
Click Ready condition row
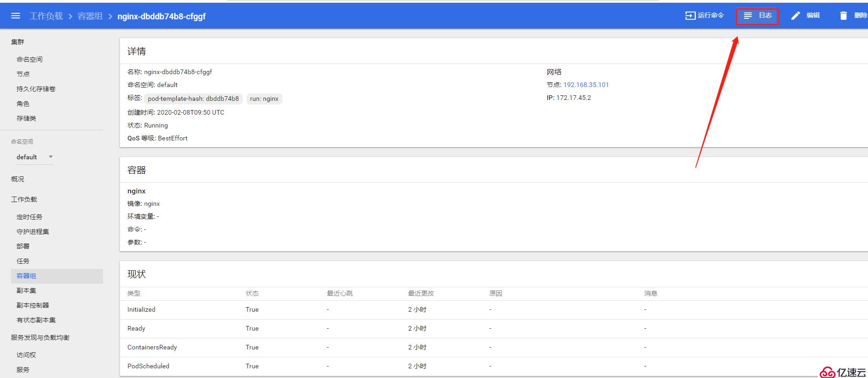[x=494, y=329]
